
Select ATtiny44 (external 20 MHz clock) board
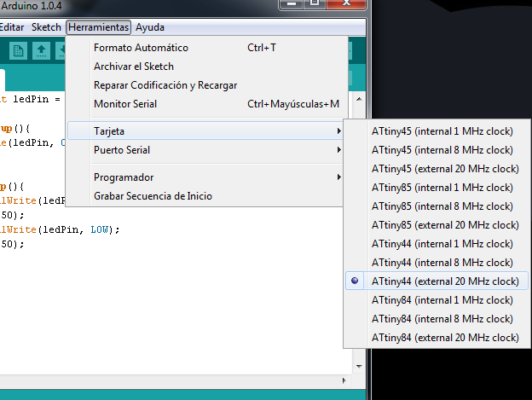pos(437,281)
